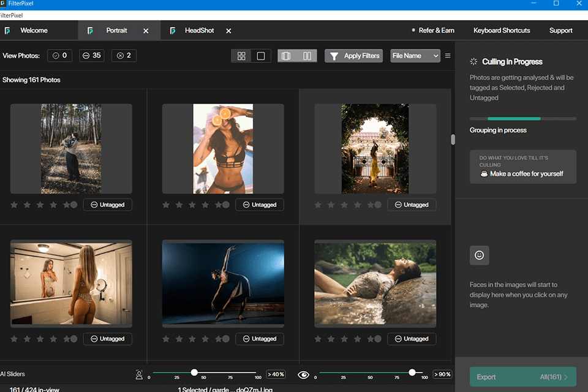Rate orange slices photo four stars

pos(205,205)
